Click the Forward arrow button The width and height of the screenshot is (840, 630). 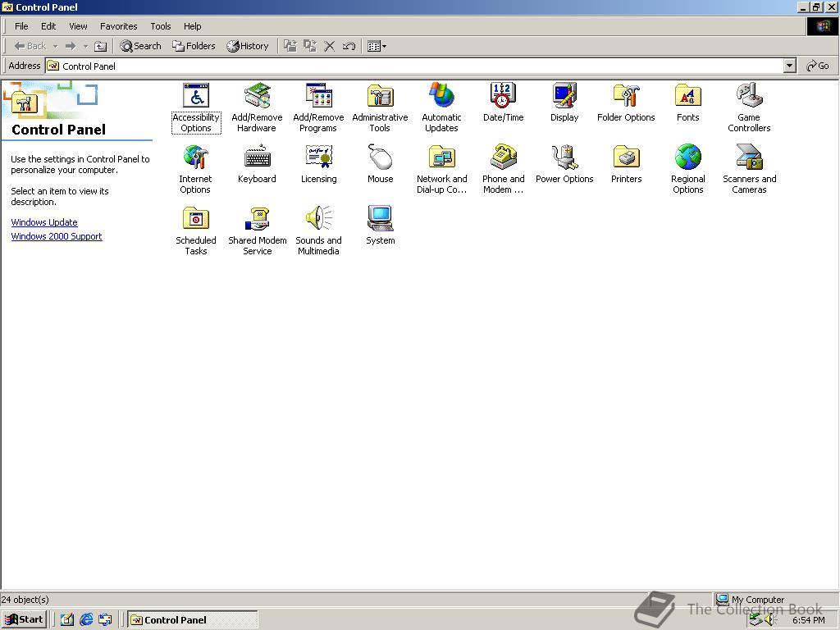[71, 46]
